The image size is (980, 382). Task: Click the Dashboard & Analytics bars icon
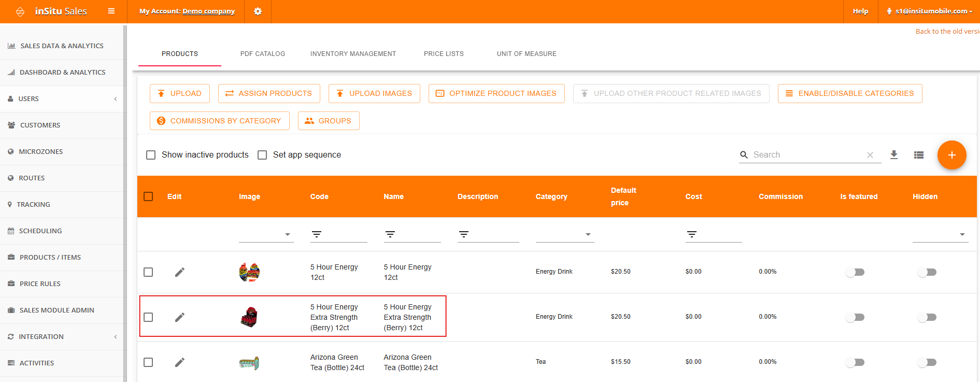11,73
